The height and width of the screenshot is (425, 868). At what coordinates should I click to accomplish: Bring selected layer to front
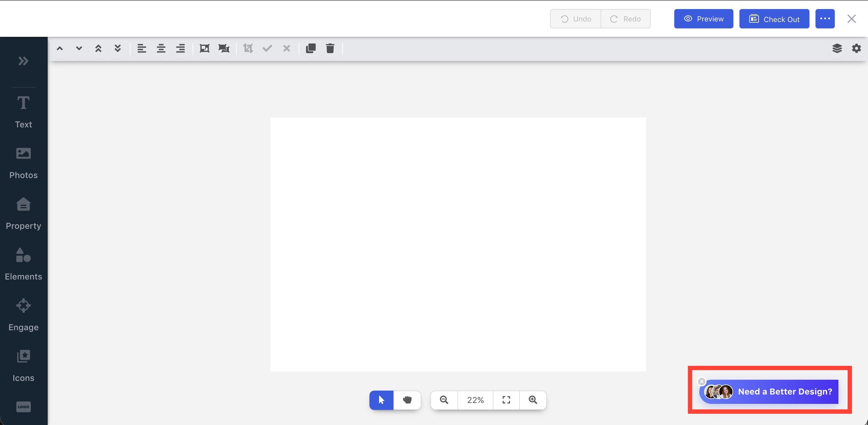pos(98,49)
